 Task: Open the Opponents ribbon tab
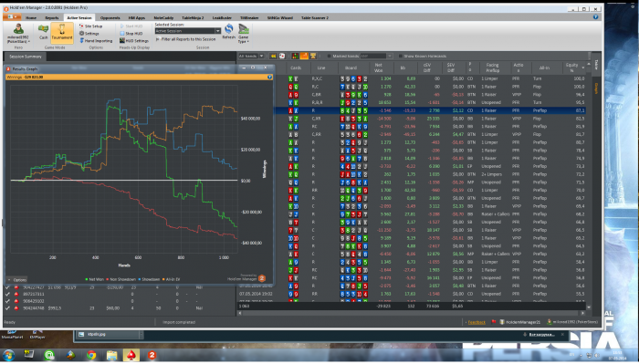(110, 18)
